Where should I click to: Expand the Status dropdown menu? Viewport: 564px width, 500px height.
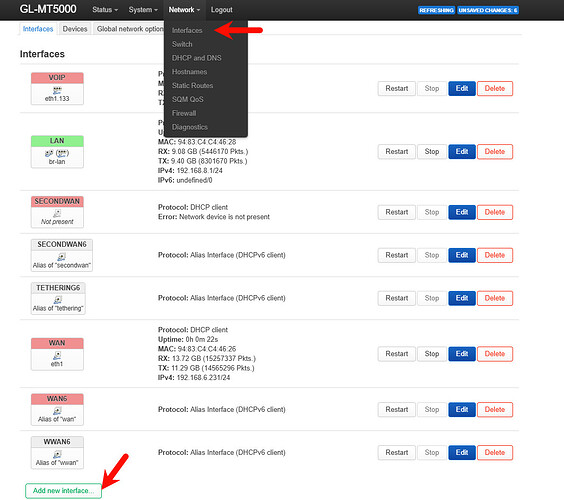(105, 10)
